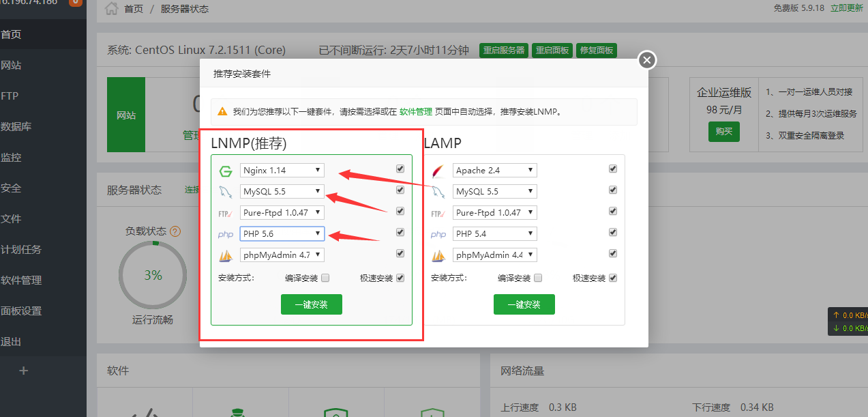The height and width of the screenshot is (417, 868).
Task: Open the Apache 2.4 version dropdown
Action: (495, 170)
